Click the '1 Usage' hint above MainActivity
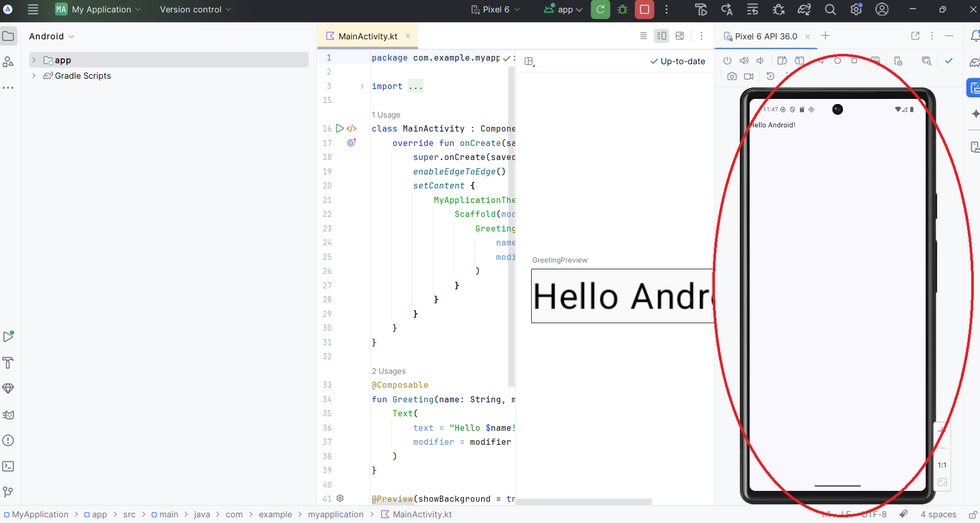 click(386, 115)
